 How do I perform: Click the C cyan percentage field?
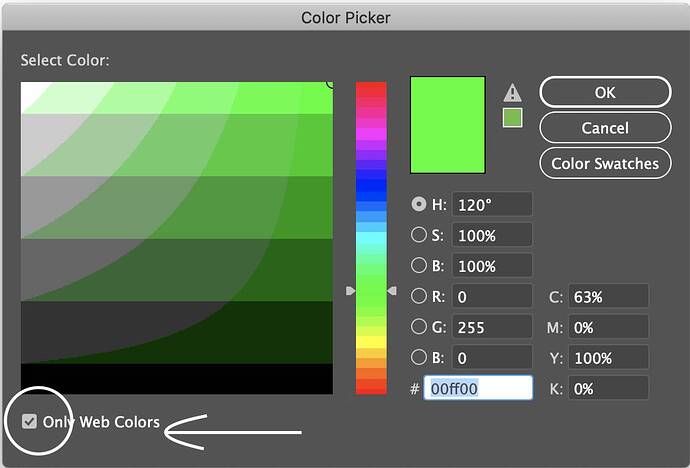(x=608, y=296)
